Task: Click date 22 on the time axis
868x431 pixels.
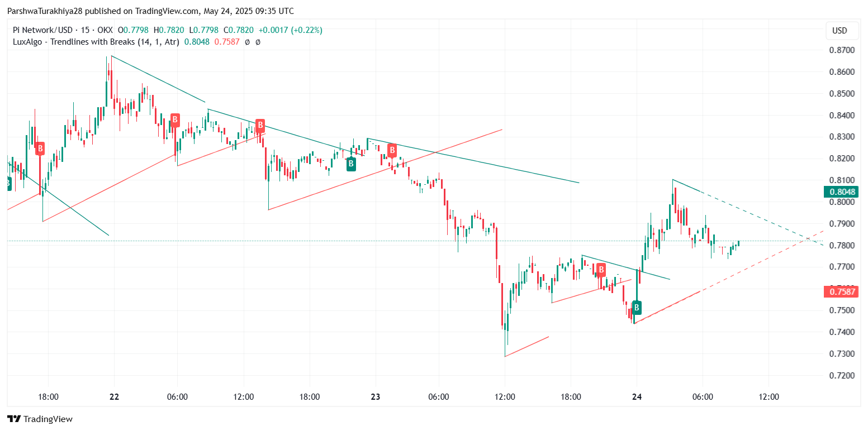Action: click(114, 397)
